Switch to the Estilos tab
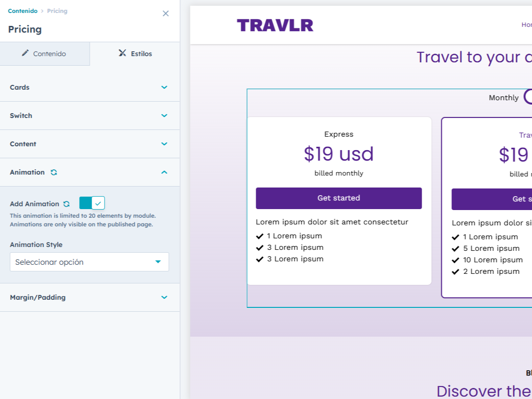 pos(136,54)
